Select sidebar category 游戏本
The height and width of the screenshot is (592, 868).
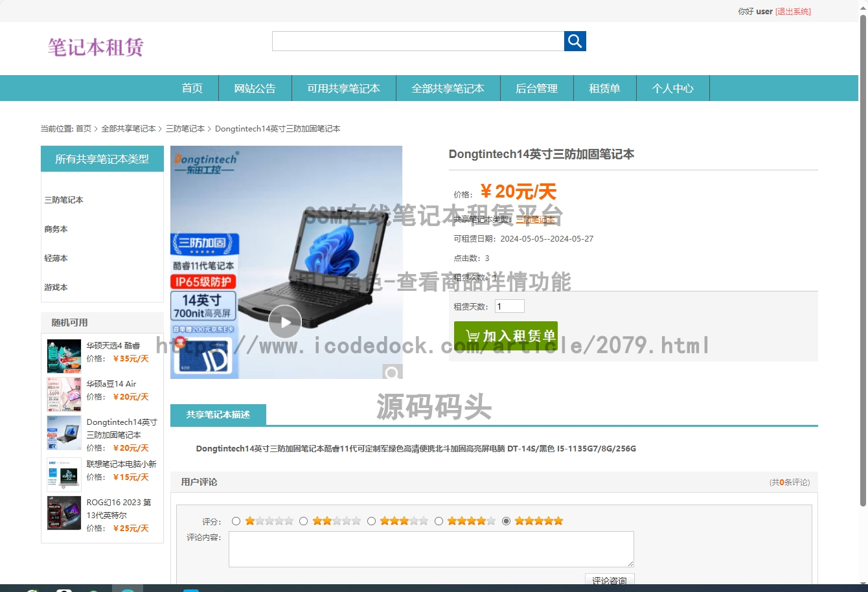click(x=56, y=288)
